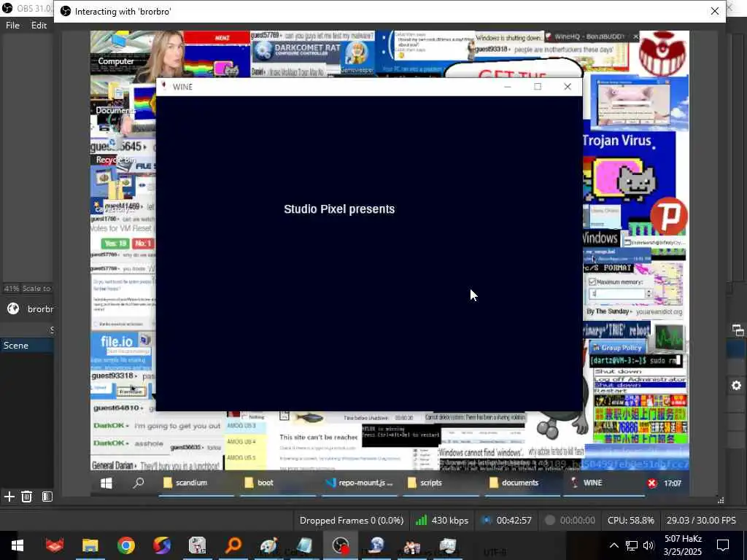Open the Windows notification center icon

point(723,545)
